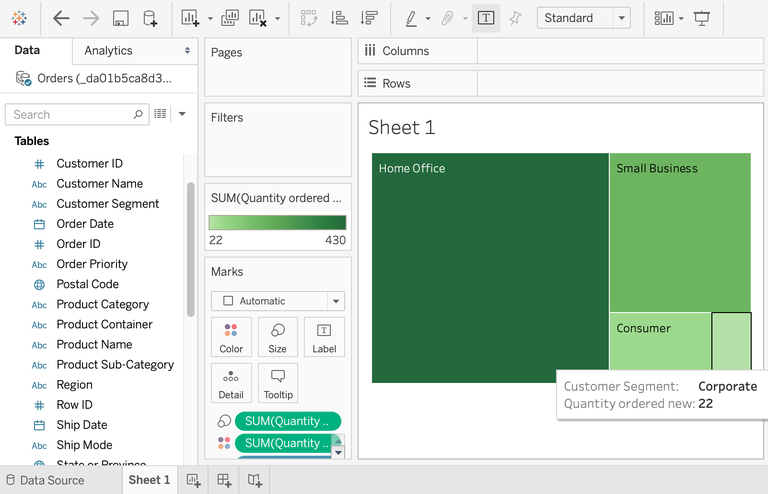Click the Save icon in toolbar
The width and height of the screenshot is (768, 494).
[120, 19]
